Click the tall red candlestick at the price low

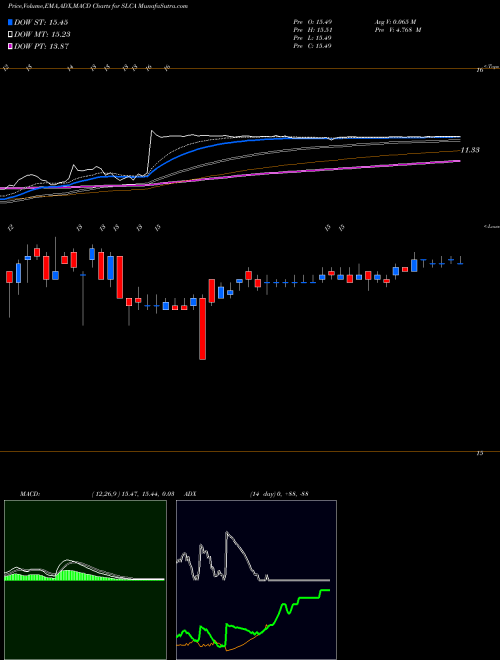[x=202, y=329]
